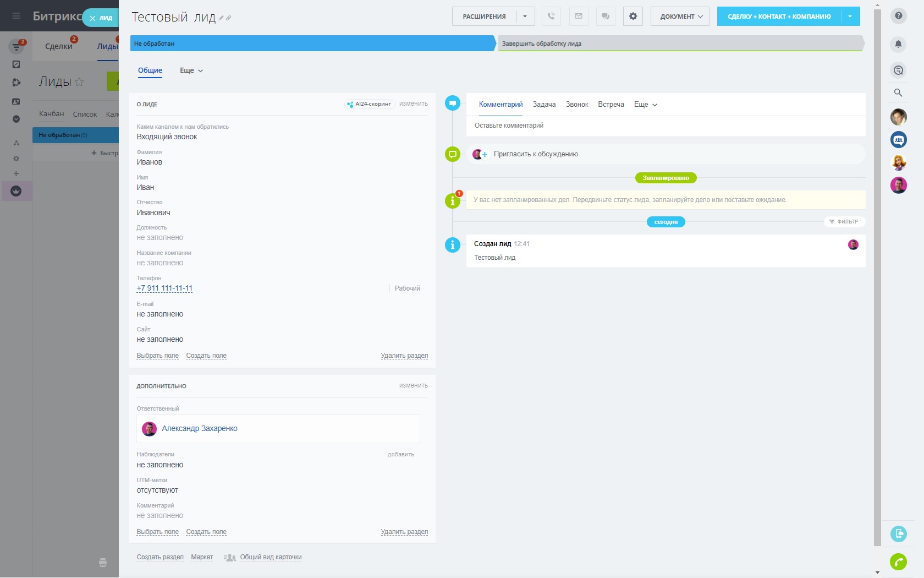
Task: Open help with the question mark icon
Action: (x=899, y=15)
